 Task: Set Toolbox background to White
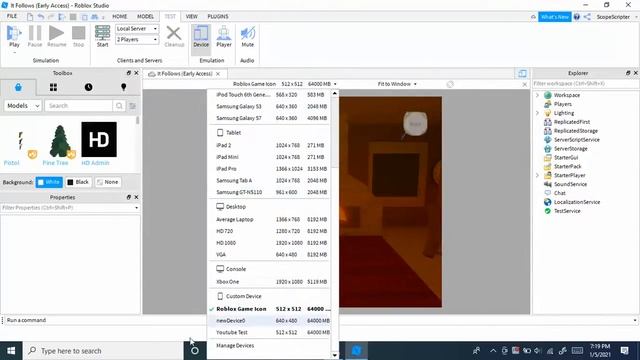click(x=49, y=182)
